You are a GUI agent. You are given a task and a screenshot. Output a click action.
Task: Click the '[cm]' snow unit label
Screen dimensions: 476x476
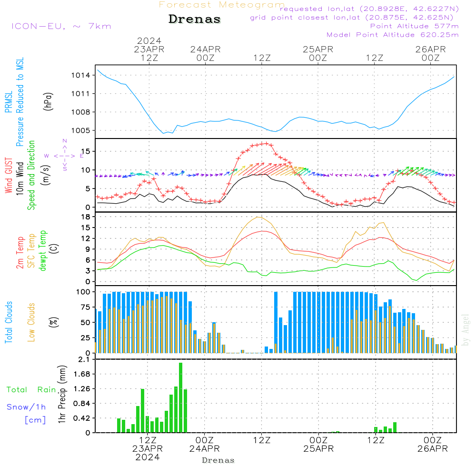(x=35, y=420)
